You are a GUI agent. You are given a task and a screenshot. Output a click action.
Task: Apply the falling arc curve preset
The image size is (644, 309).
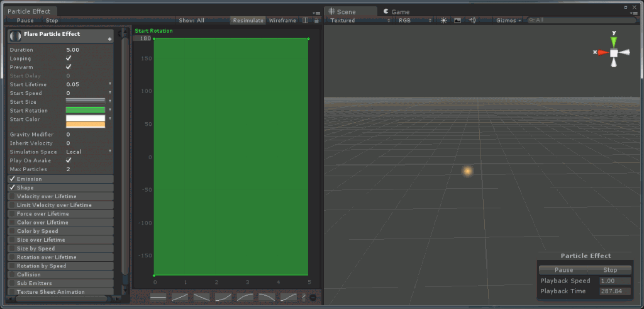coord(267,297)
